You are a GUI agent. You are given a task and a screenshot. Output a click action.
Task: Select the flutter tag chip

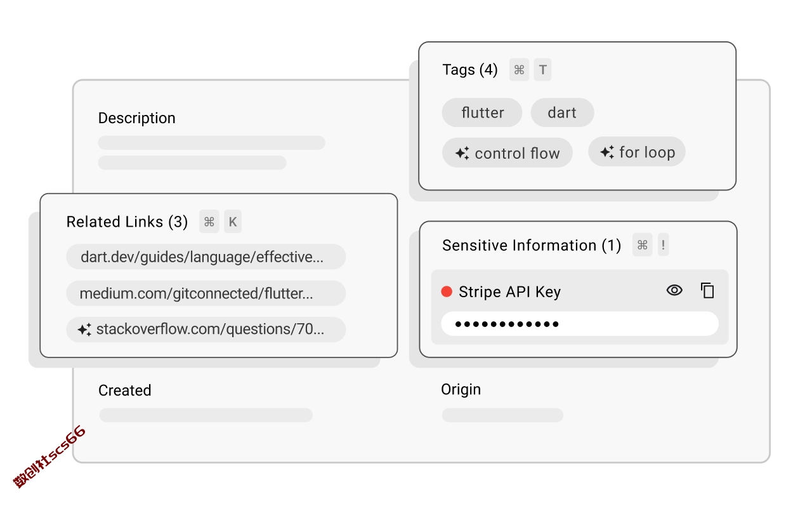coord(482,112)
